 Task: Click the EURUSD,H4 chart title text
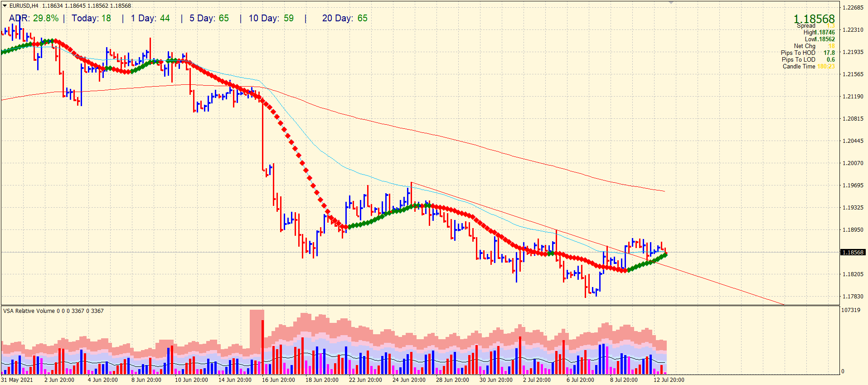click(x=24, y=6)
